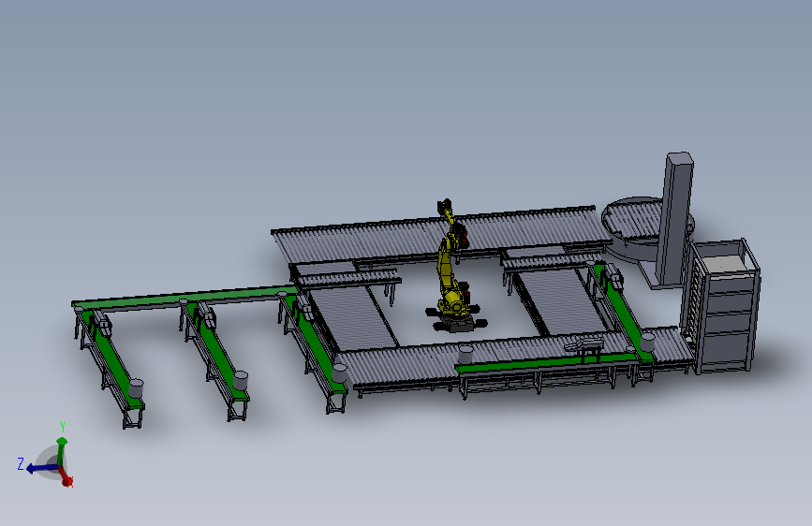This screenshot has height=526, width=812.
Task: Select the small stand holding a part near the robot
Action: point(586,349)
